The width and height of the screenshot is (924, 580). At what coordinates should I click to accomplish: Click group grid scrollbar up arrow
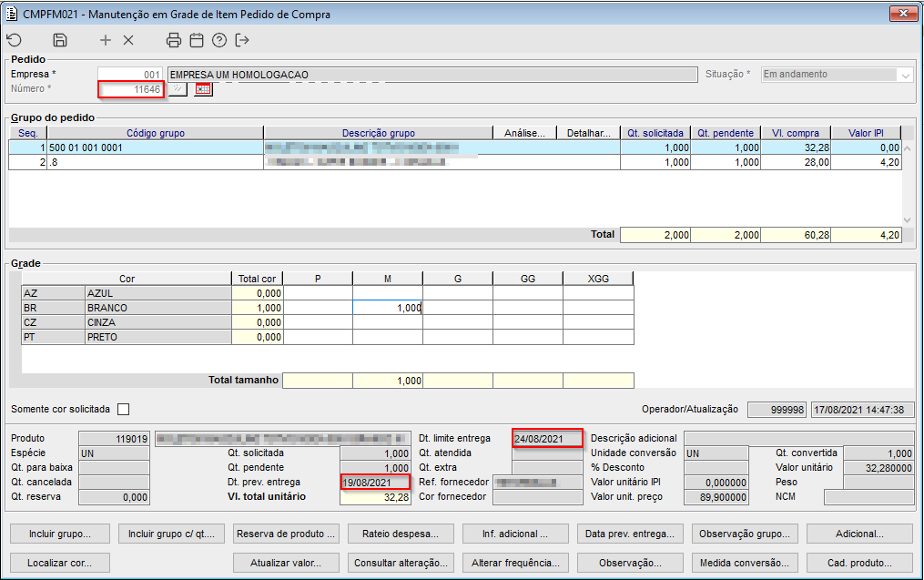click(x=908, y=148)
